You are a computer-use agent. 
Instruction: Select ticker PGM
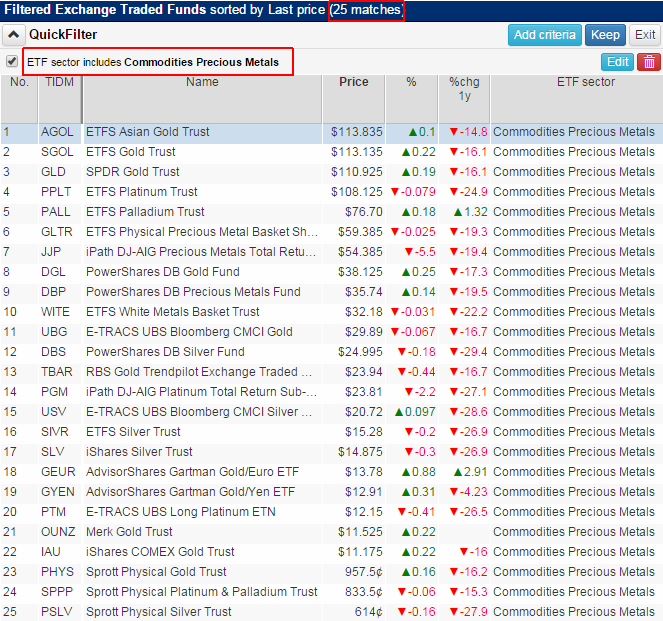point(54,392)
